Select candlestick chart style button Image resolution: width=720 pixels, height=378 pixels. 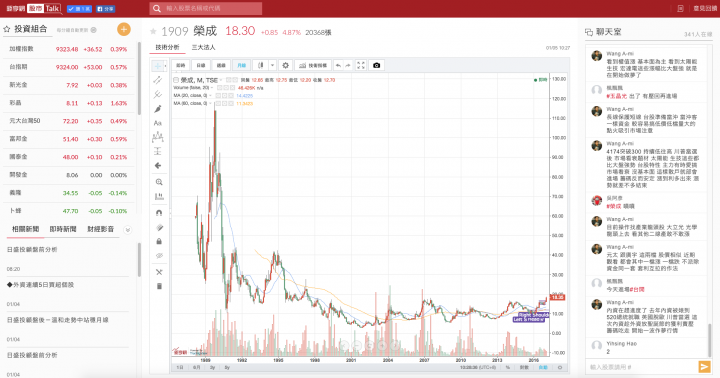pyautogui.click(x=260, y=65)
